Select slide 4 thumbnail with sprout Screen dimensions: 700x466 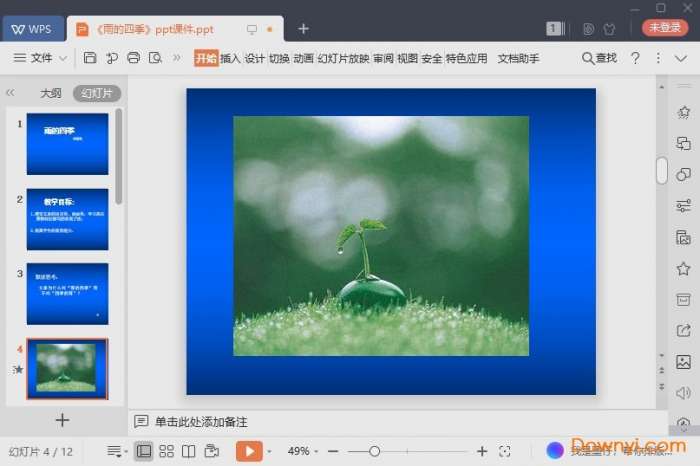pyautogui.click(x=67, y=369)
